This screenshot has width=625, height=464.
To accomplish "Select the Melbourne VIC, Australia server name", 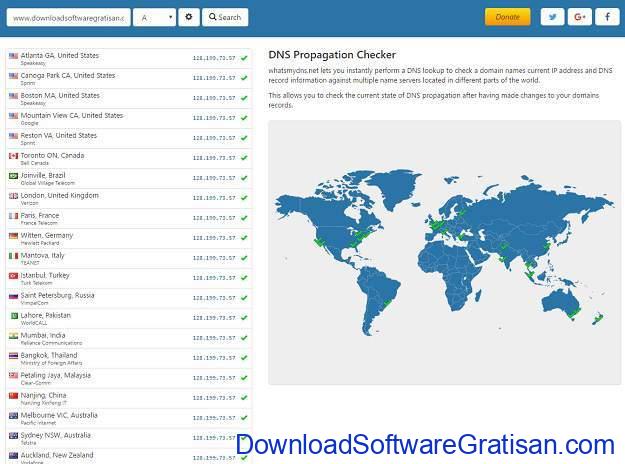I will 59,415.
